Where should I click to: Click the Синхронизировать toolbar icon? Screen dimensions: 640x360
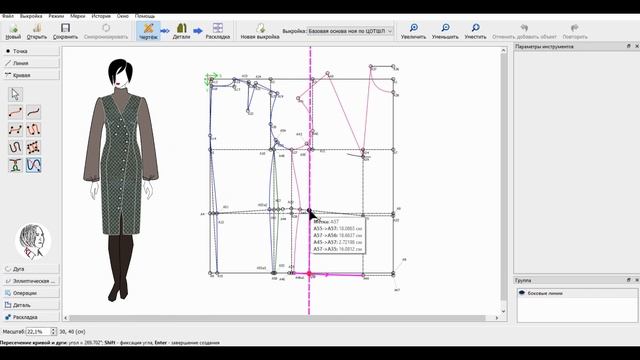106,31
